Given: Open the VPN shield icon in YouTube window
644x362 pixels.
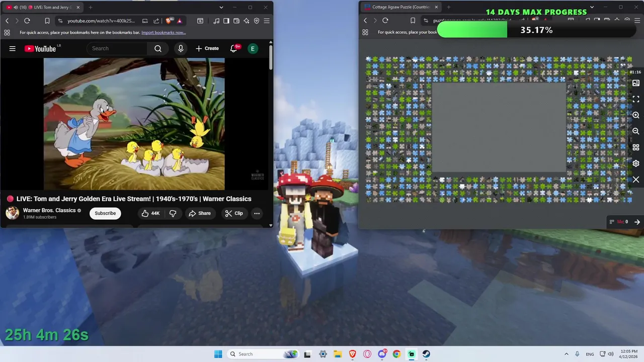Looking at the screenshot, I should click(x=257, y=21).
